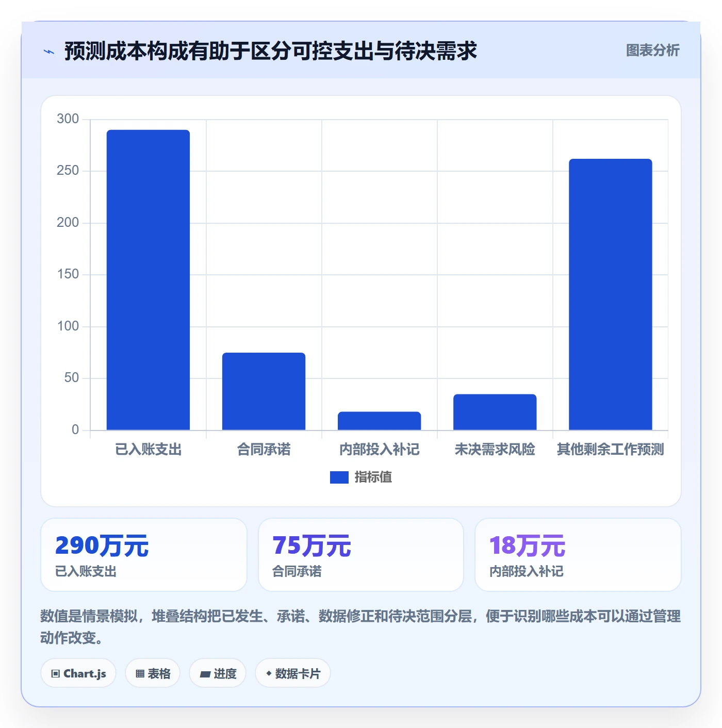Click the 未决需求风险 bar in the chart
The image size is (722, 728).
click(x=495, y=412)
